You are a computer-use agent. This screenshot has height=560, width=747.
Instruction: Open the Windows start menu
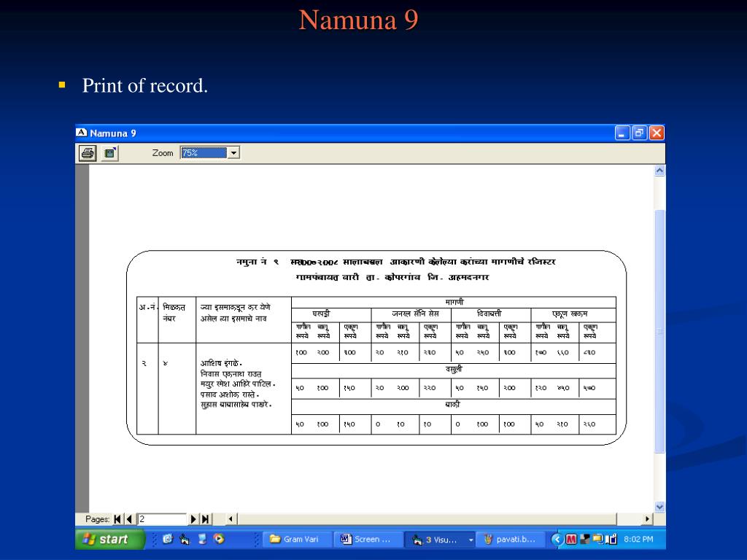click(x=109, y=539)
